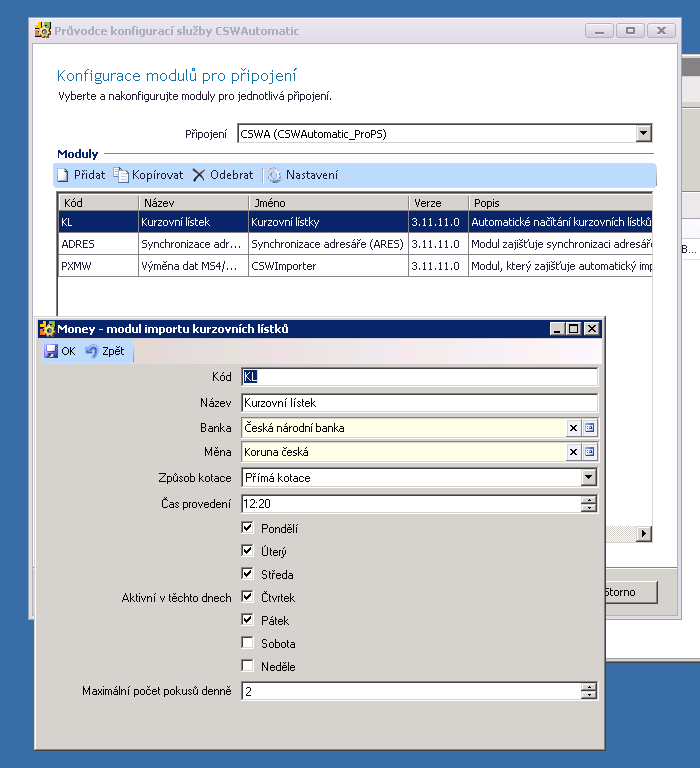This screenshot has width=700, height=768.
Task: Click the Kopírovat copy toolbar icon
Action: (121, 175)
